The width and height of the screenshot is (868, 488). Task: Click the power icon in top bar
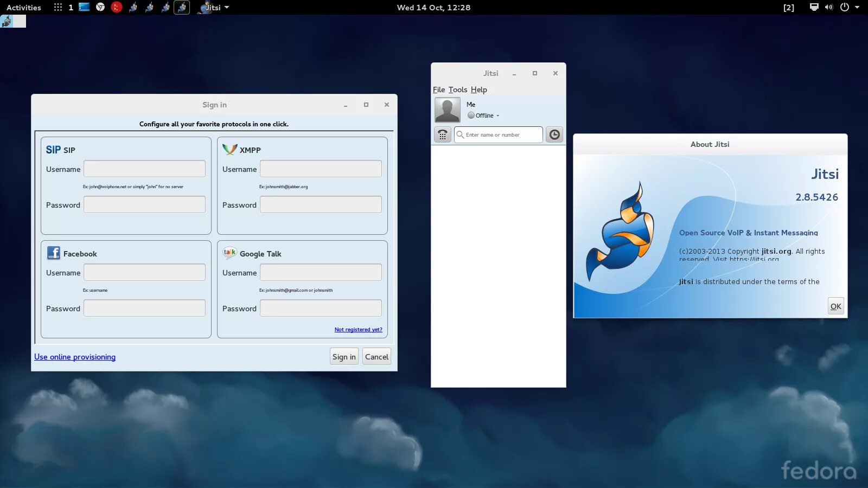click(845, 7)
